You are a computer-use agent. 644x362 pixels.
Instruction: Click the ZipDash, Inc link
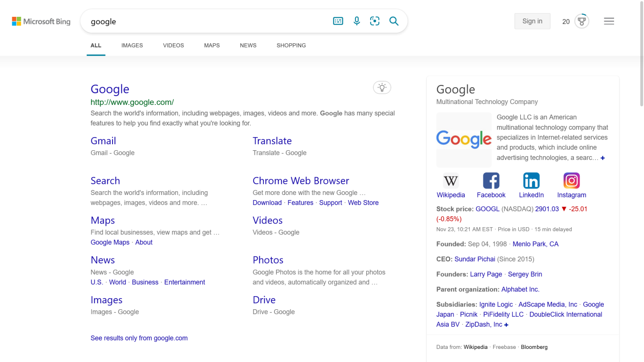pyautogui.click(x=484, y=325)
